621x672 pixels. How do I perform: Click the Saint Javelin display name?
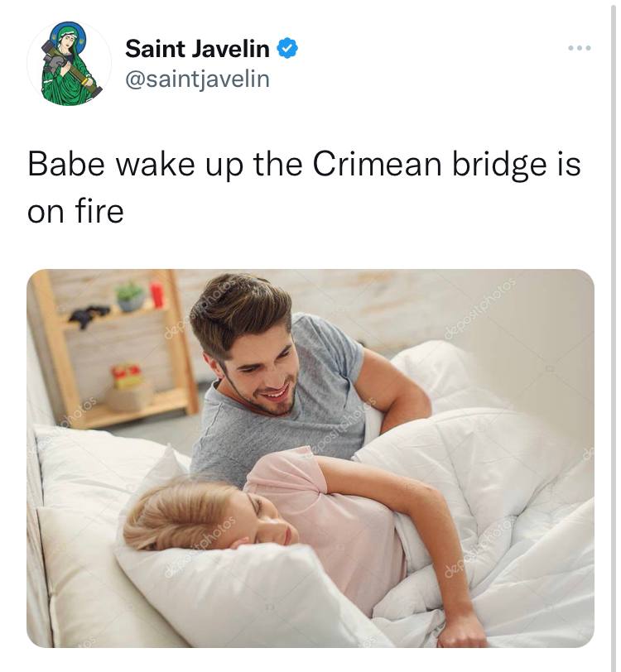pos(197,48)
